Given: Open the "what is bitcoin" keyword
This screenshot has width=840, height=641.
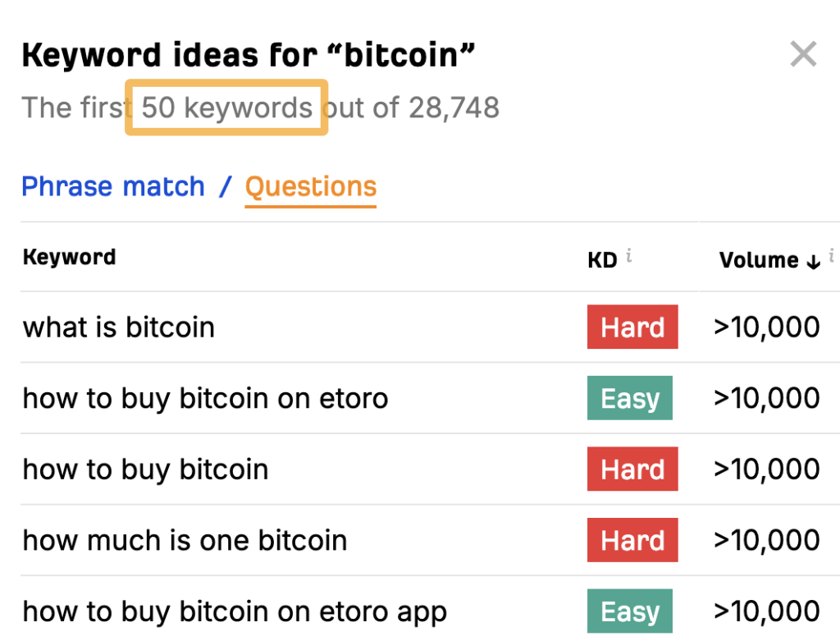Looking at the screenshot, I should (119, 327).
